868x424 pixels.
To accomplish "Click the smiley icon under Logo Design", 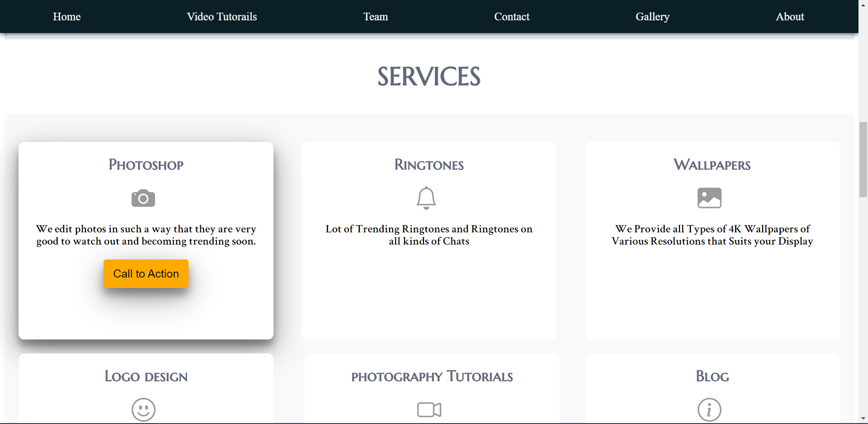I will click(143, 410).
